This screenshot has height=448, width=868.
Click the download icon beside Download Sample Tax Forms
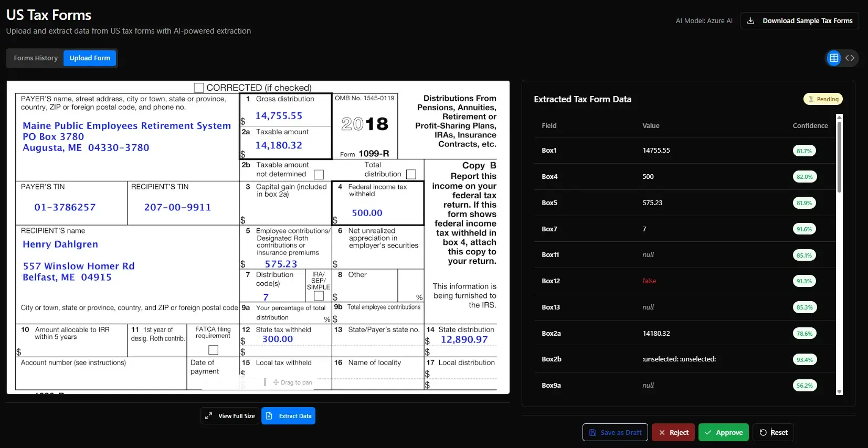click(750, 21)
